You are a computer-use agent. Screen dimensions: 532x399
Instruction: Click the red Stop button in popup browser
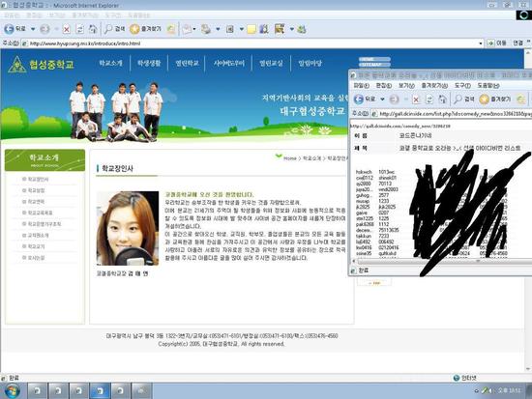[x=416, y=100]
